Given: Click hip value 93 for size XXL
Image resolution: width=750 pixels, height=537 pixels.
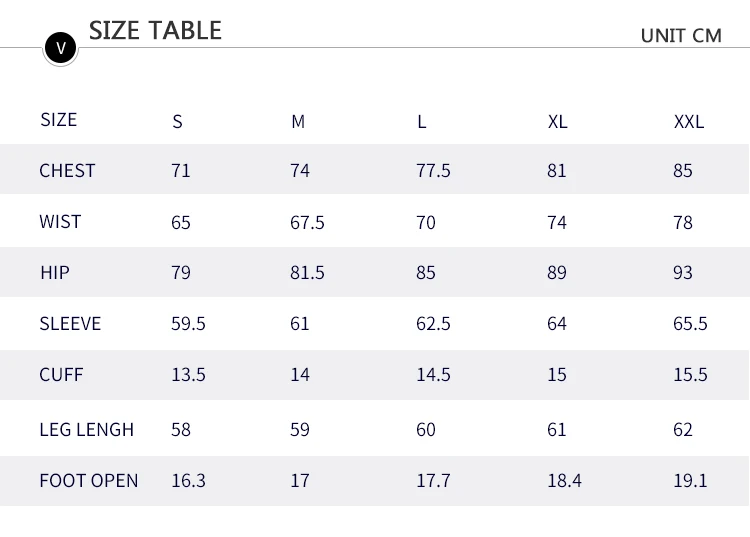Looking at the screenshot, I should (683, 273).
